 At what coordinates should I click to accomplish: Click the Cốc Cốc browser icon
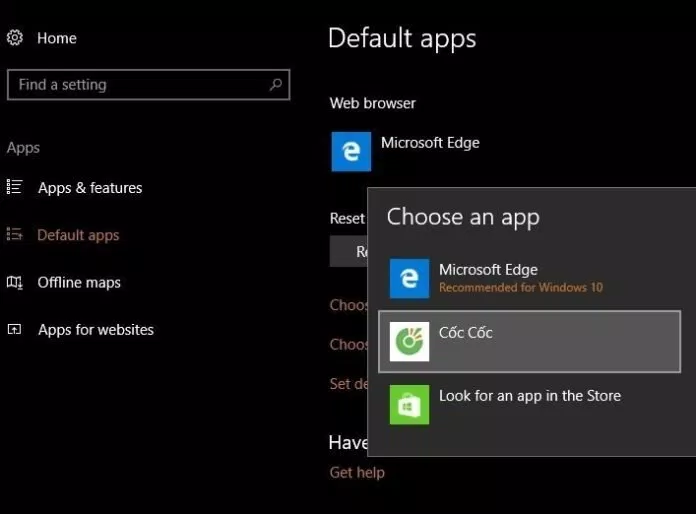click(409, 341)
